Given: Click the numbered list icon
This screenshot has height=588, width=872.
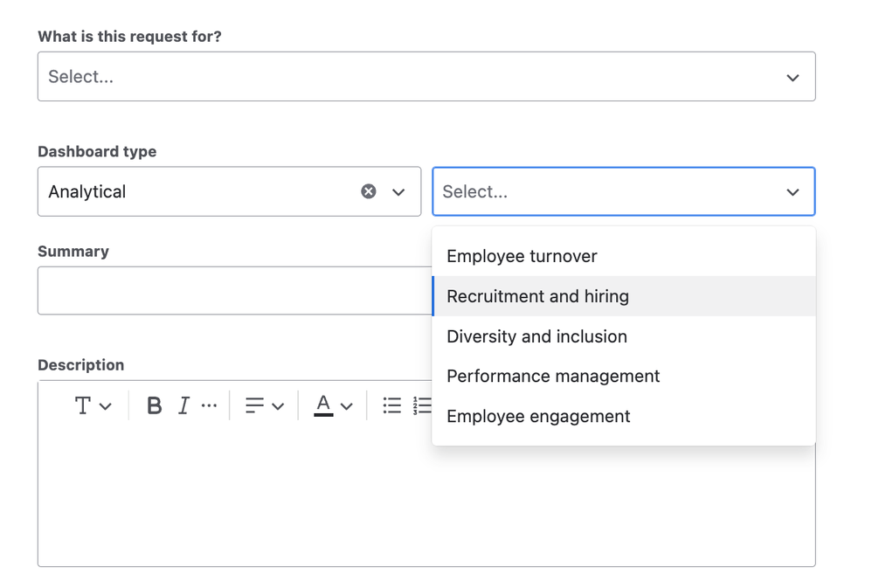Looking at the screenshot, I should 422,406.
